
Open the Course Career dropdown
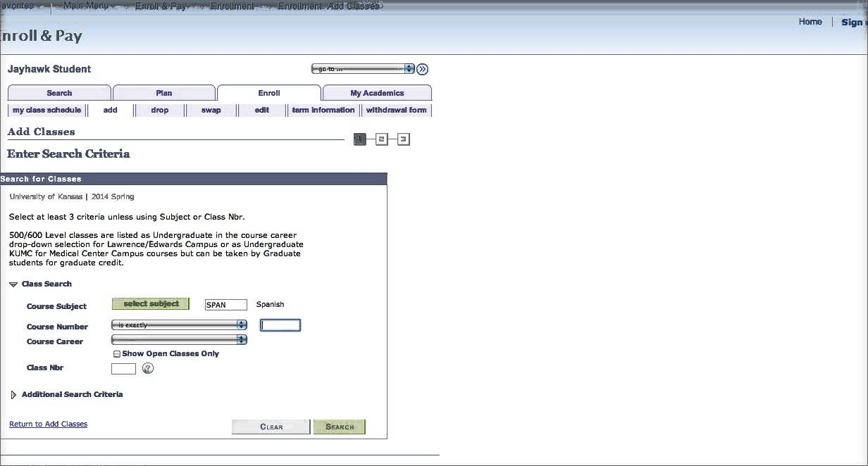coord(179,340)
